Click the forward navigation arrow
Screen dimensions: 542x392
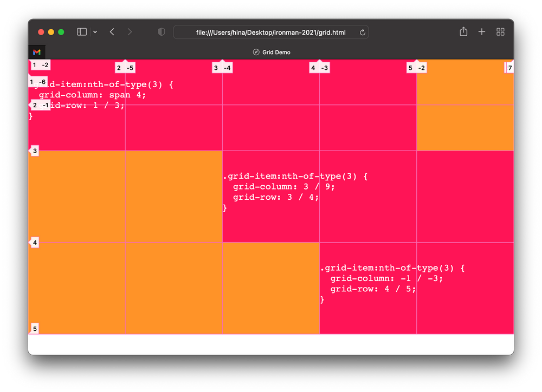[130, 31]
